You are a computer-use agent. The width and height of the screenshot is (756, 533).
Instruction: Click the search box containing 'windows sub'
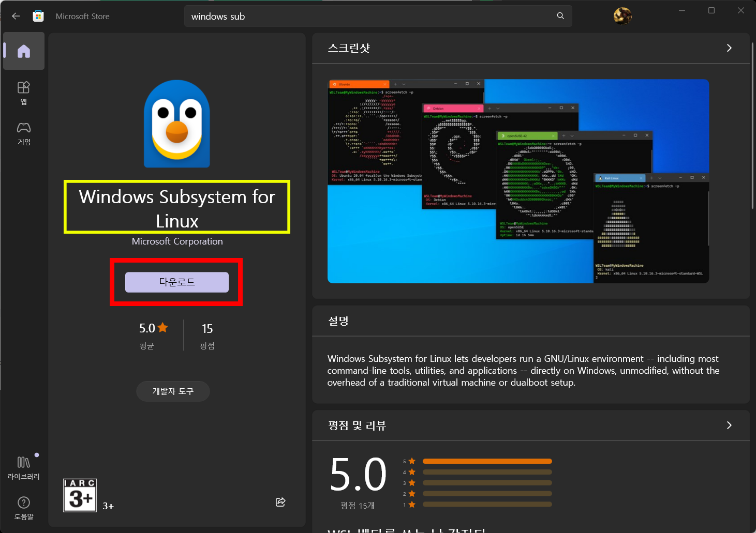pos(378,16)
